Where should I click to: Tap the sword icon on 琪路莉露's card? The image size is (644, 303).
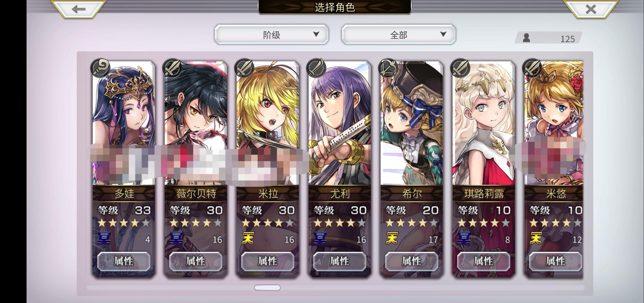(460, 68)
